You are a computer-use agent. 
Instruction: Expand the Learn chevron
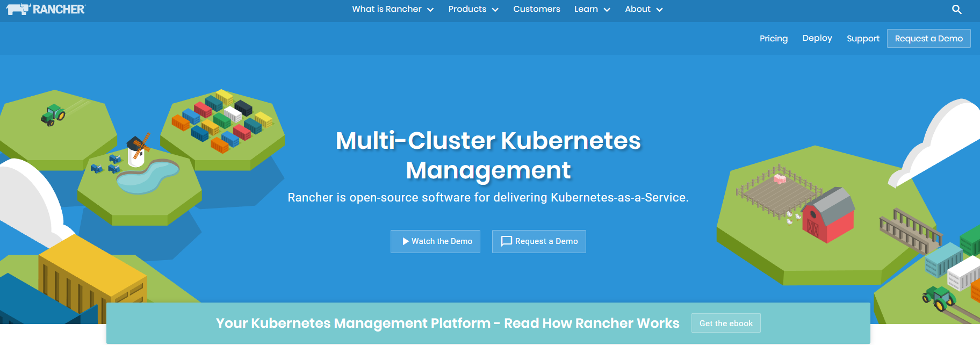point(607,10)
